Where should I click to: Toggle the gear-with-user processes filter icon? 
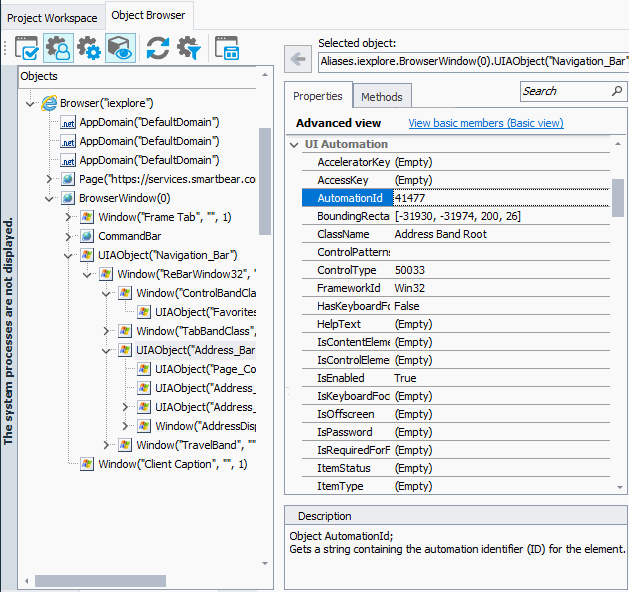point(58,48)
